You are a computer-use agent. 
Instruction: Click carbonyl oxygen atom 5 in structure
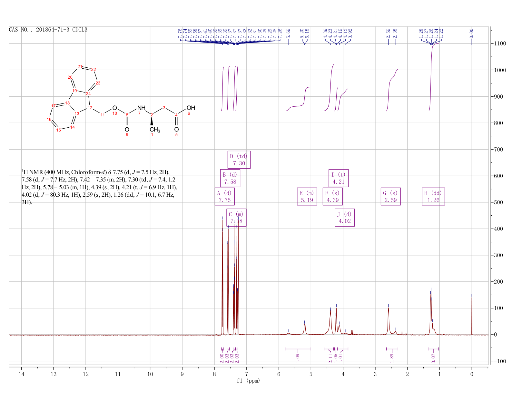176,130
